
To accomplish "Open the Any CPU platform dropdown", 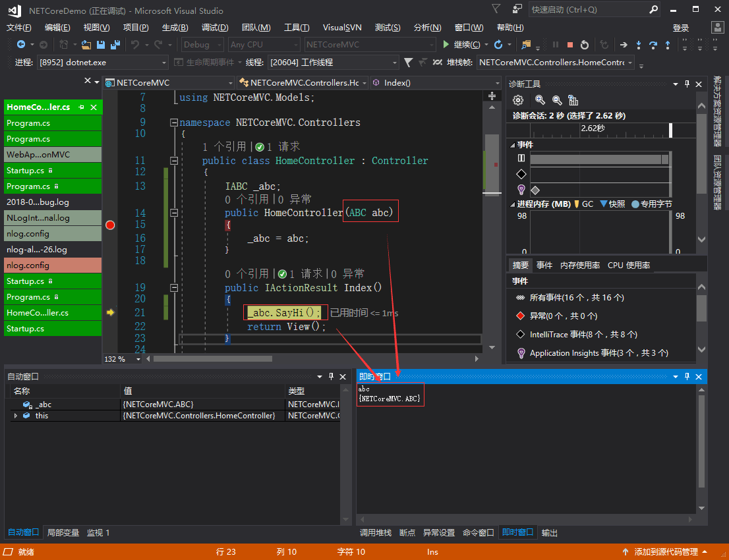I will point(264,45).
